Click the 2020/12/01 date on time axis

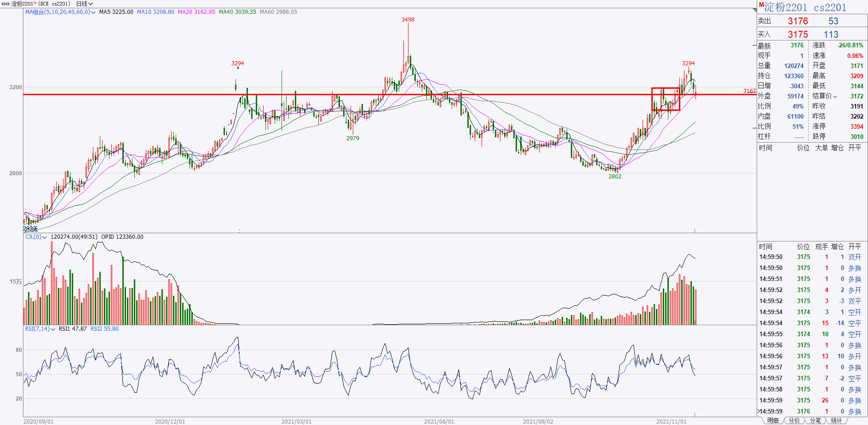(x=170, y=421)
